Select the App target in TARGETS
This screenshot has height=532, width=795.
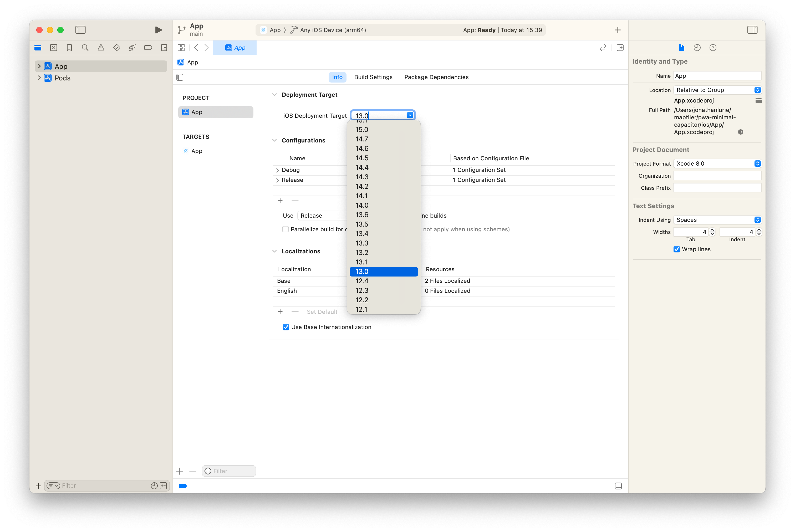(196, 151)
